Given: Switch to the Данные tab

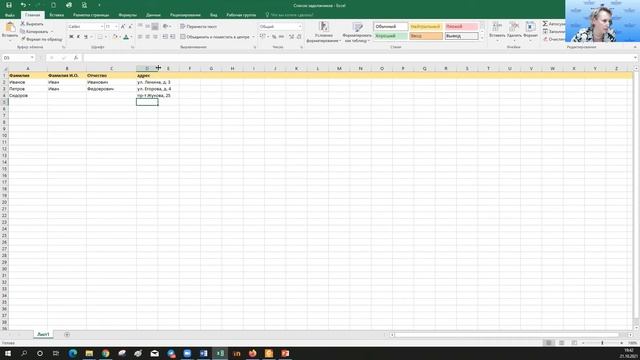Looking at the screenshot, I should tap(153, 15).
